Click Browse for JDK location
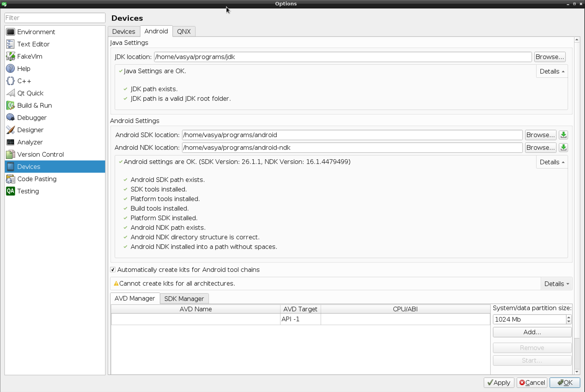Screen dimensions: 585x392 click(550, 57)
